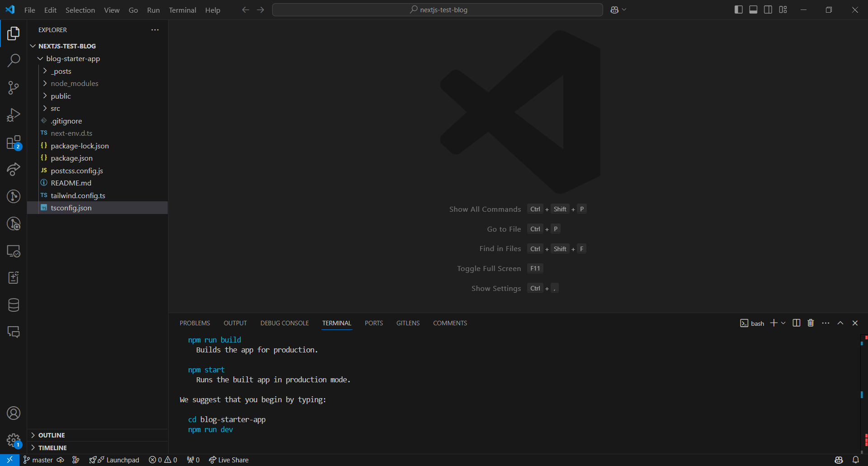Navigate forward with the right arrow

pos(261,10)
